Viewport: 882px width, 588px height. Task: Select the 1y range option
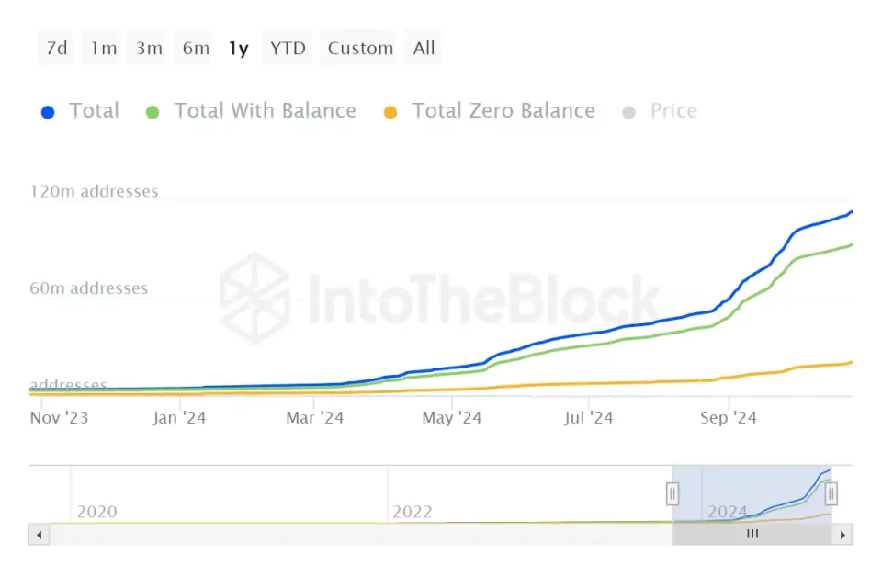coord(238,49)
